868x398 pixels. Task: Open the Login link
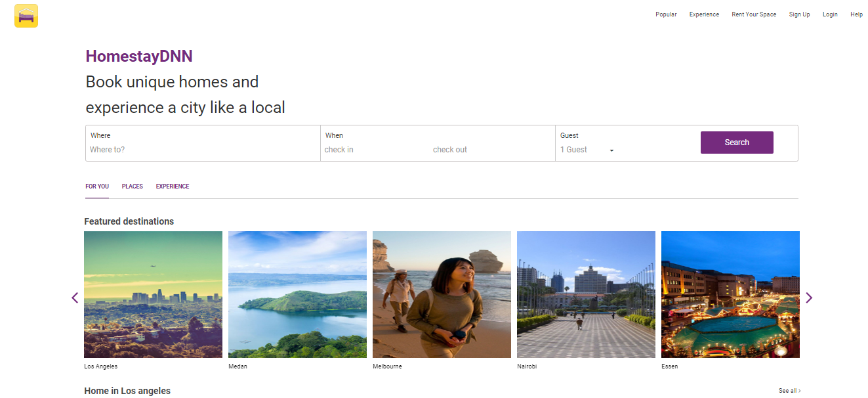click(830, 14)
